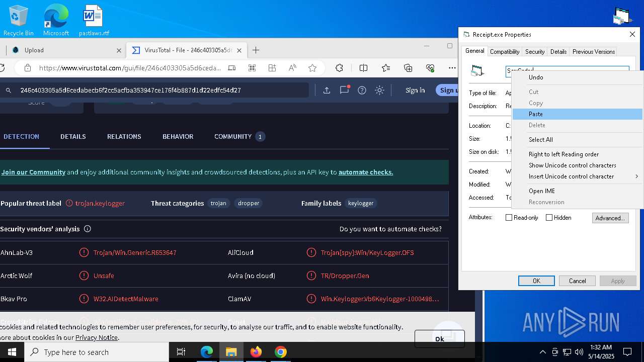The width and height of the screenshot is (644, 362).
Task: Open Browser essentials heart icon
Action: [x=430, y=68]
